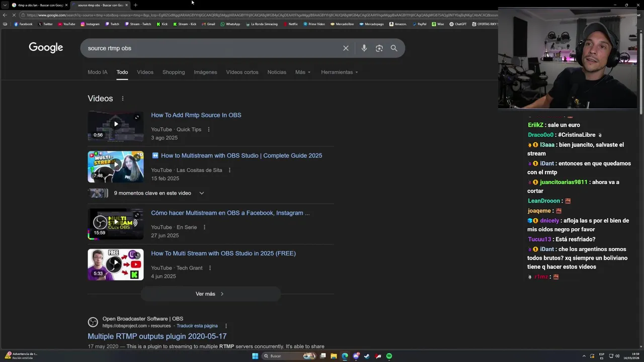Viewport: 644px width, 362px height.
Task: Open options menu for En Serie video
Action: pos(204,227)
